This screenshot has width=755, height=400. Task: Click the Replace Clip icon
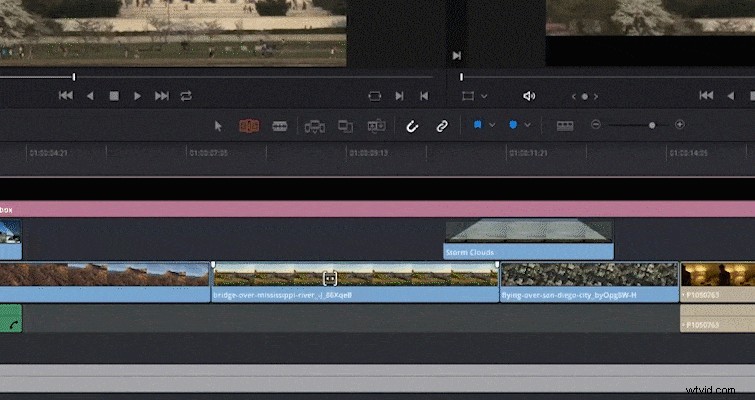[377, 126]
